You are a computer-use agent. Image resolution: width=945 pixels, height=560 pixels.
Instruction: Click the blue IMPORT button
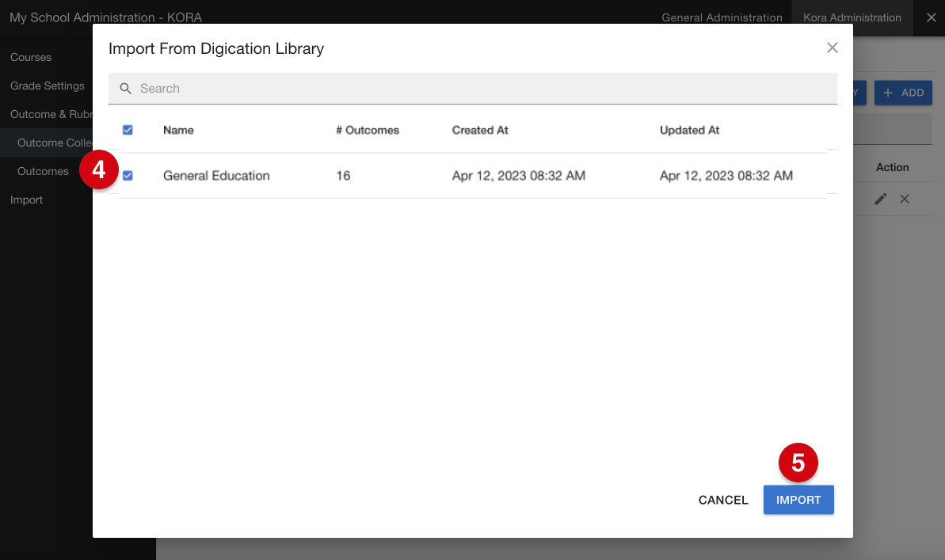pyautogui.click(x=798, y=500)
